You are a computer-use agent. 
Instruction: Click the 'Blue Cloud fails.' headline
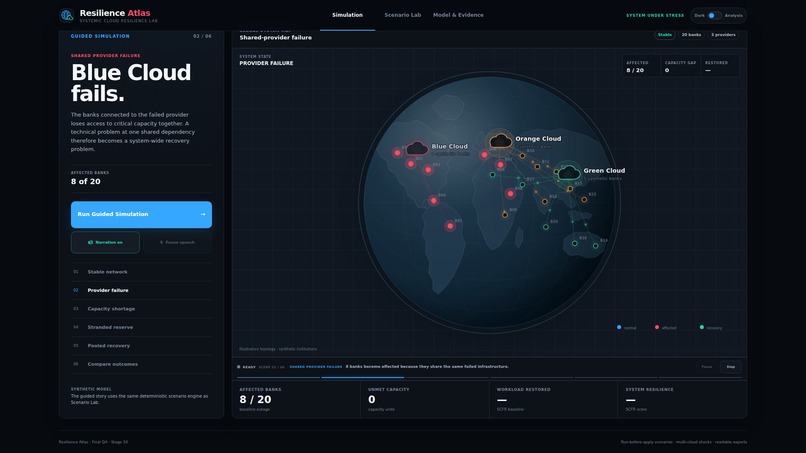point(131,83)
